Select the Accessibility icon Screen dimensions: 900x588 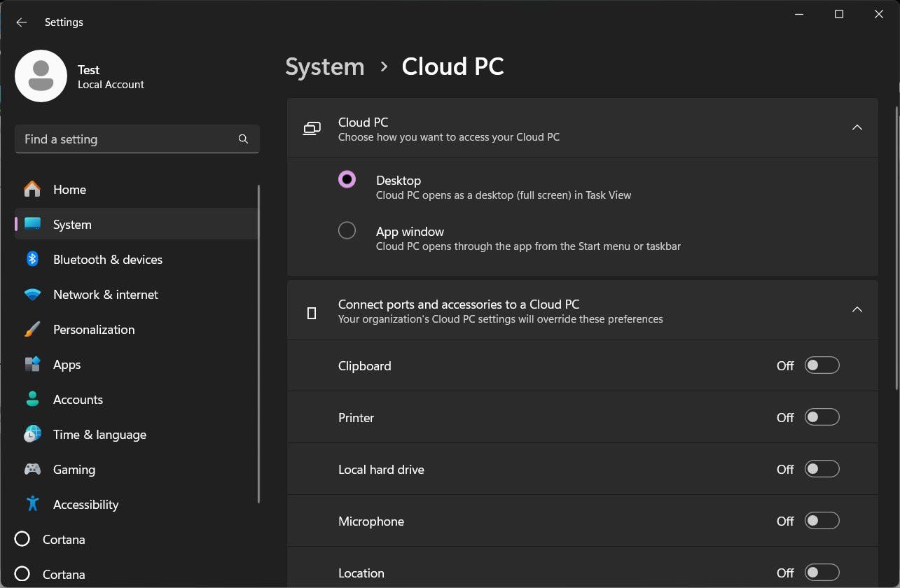click(x=32, y=504)
